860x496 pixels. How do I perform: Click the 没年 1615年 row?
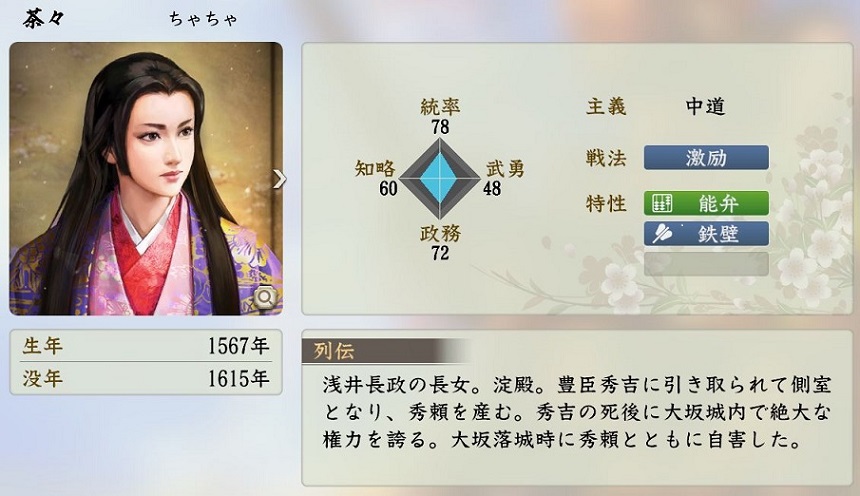146,379
